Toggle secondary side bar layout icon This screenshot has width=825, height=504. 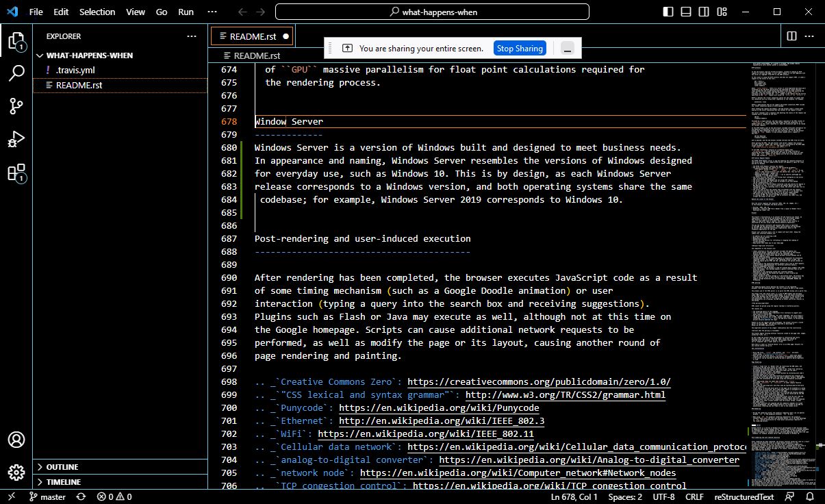coord(705,12)
